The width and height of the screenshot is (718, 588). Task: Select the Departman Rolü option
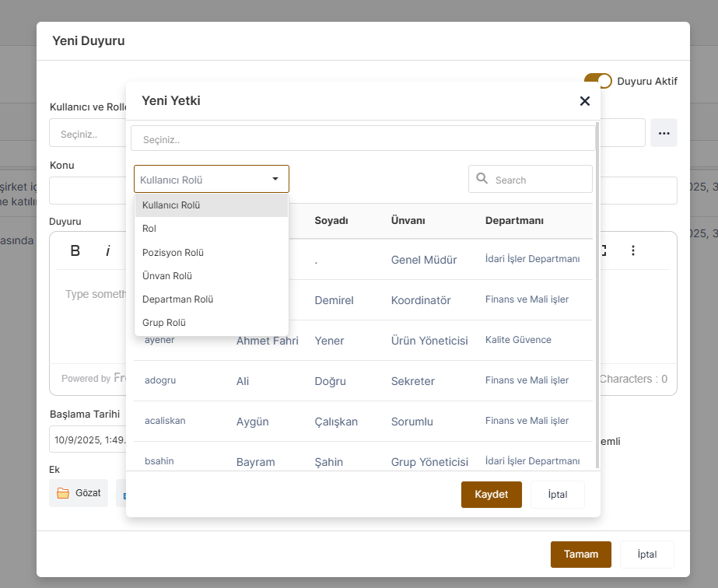pyautogui.click(x=177, y=299)
